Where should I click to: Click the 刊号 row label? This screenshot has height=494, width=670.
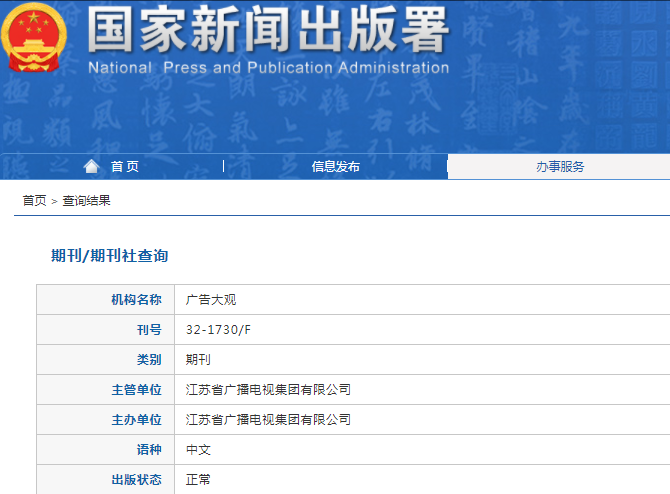click(x=148, y=330)
